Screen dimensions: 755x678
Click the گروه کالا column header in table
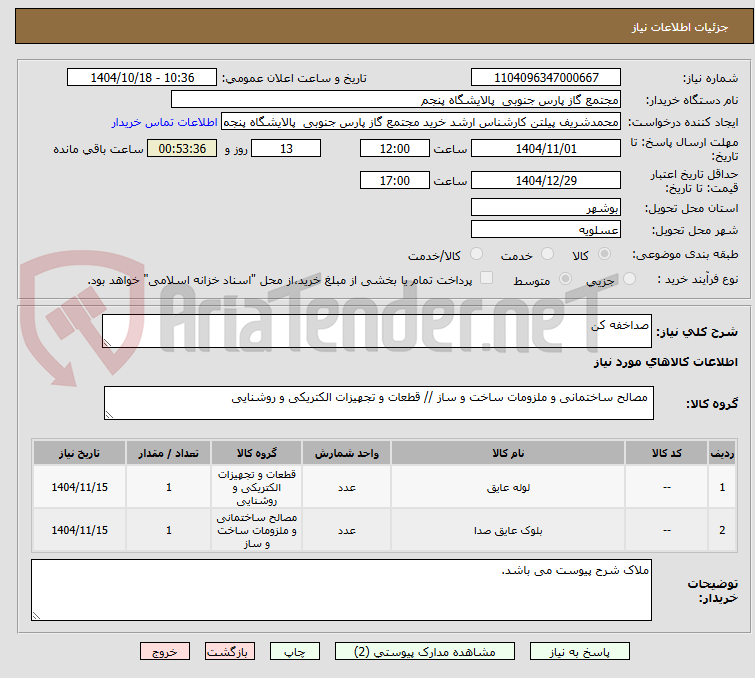click(x=257, y=453)
